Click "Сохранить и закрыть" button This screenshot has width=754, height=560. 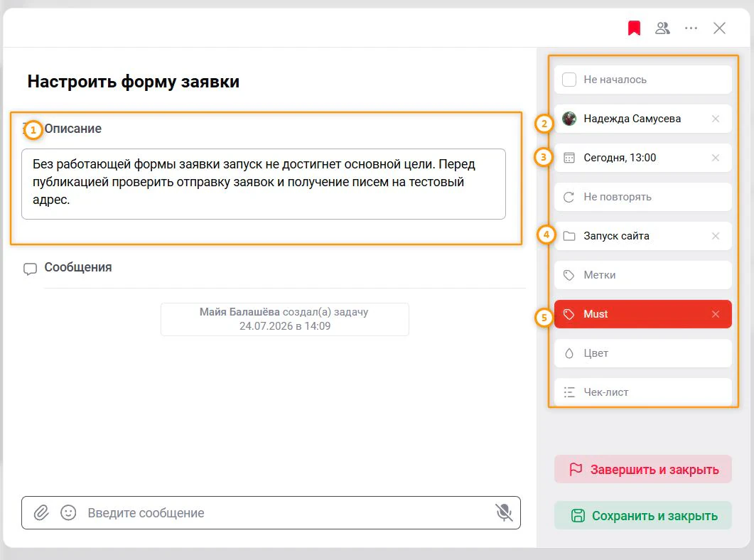pos(643,515)
